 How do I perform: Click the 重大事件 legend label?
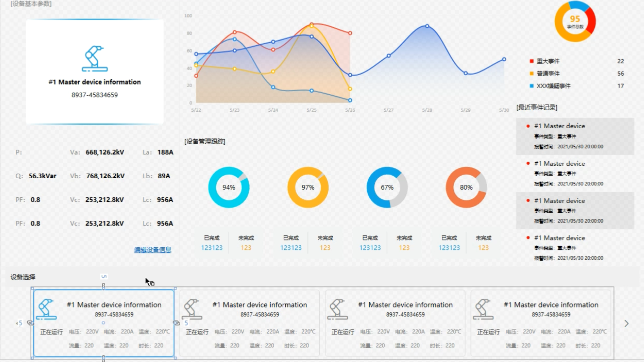pos(548,61)
